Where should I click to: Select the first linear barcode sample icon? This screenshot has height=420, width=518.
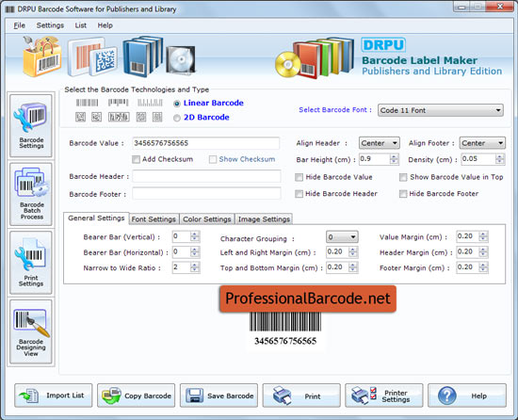[x=88, y=103]
